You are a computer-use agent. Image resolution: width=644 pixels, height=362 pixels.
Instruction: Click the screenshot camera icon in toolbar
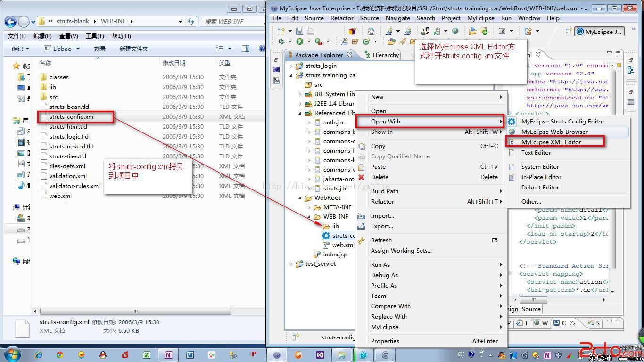502,31
